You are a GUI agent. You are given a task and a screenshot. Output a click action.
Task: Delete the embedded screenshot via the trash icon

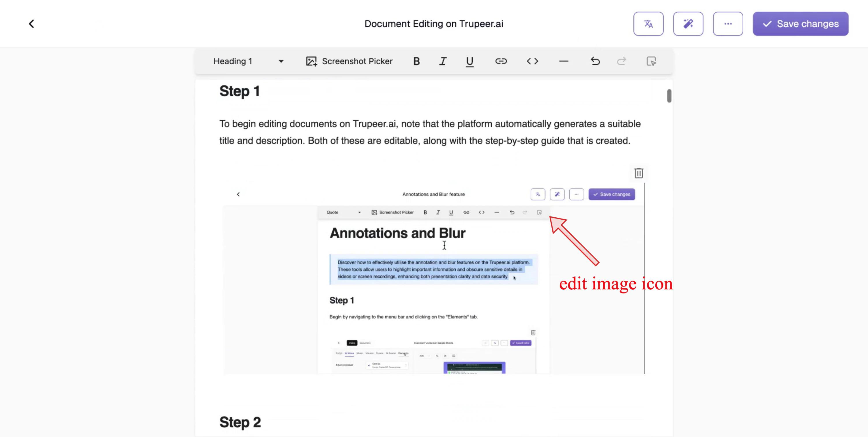point(638,173)
